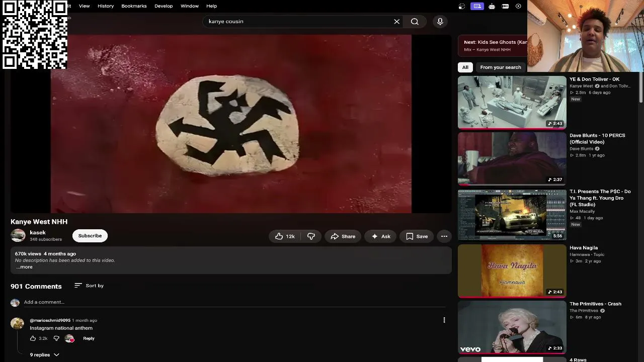The height and width of the screenshot is (362, 644).
Task: Open the History menu
Action: point(106,6)
